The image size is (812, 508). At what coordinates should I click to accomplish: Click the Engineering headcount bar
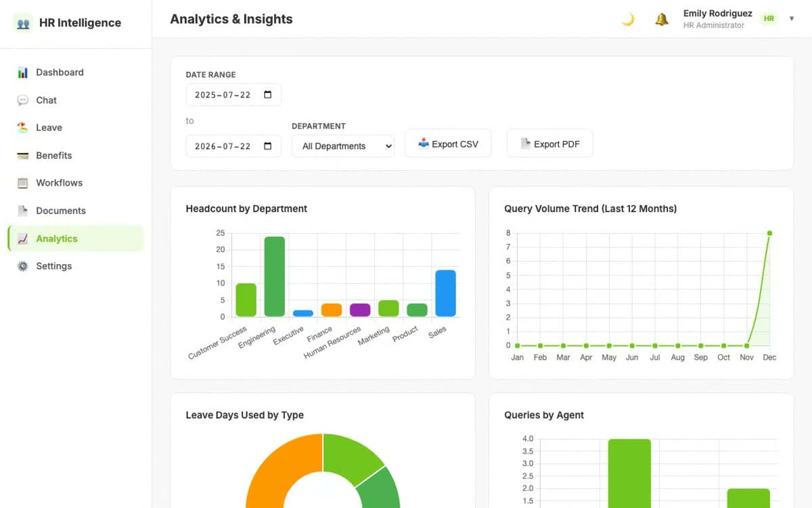275,276
